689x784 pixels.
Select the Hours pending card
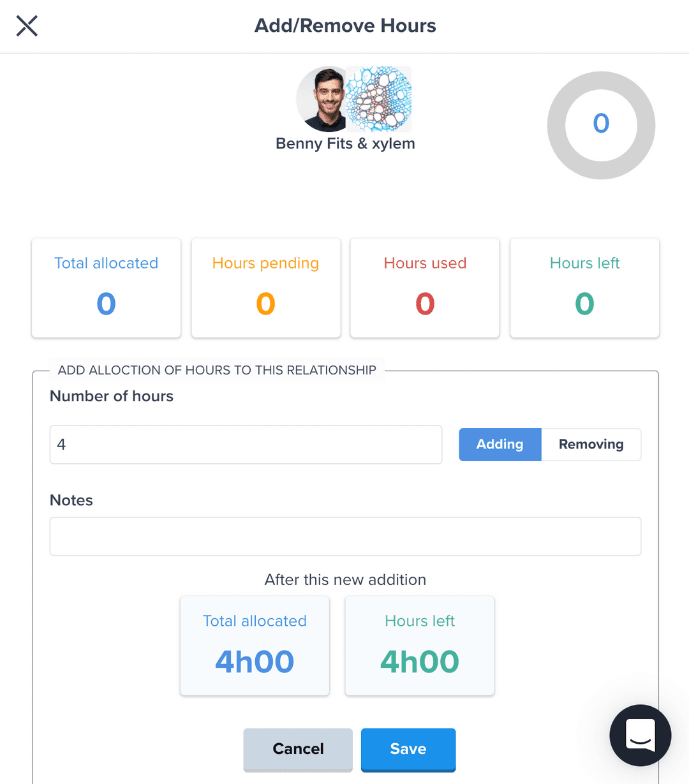266,288
